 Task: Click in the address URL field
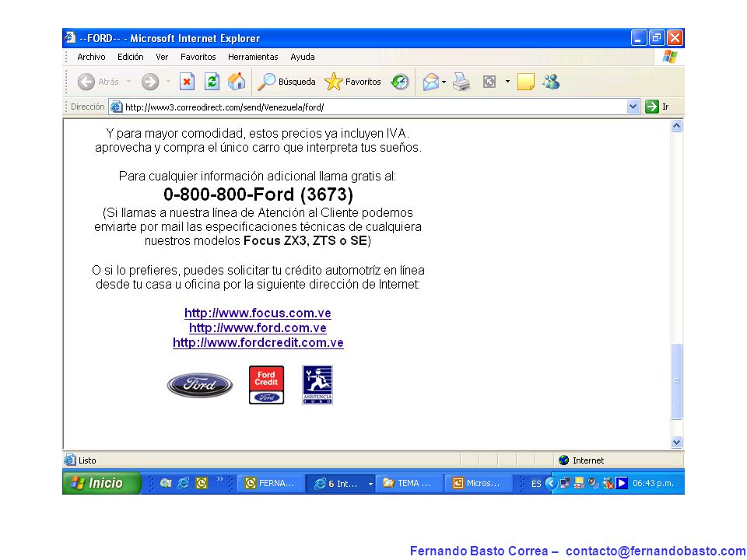point(374,107)
